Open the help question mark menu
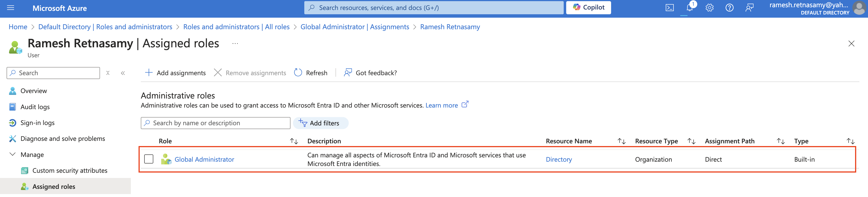The image size is (868, 197). [x=729, y=8]
